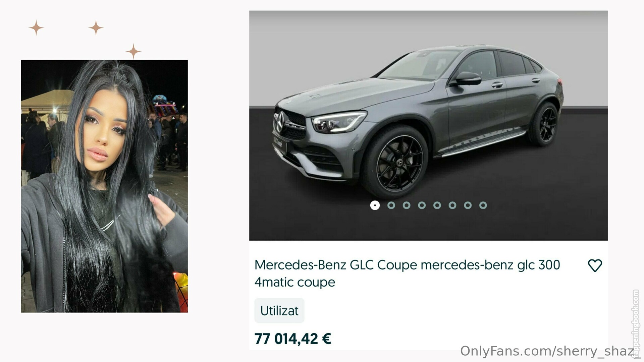Viewport: 644px width, 362px height.
Task: Select the first active carousel dot
Action: point(375,205)
